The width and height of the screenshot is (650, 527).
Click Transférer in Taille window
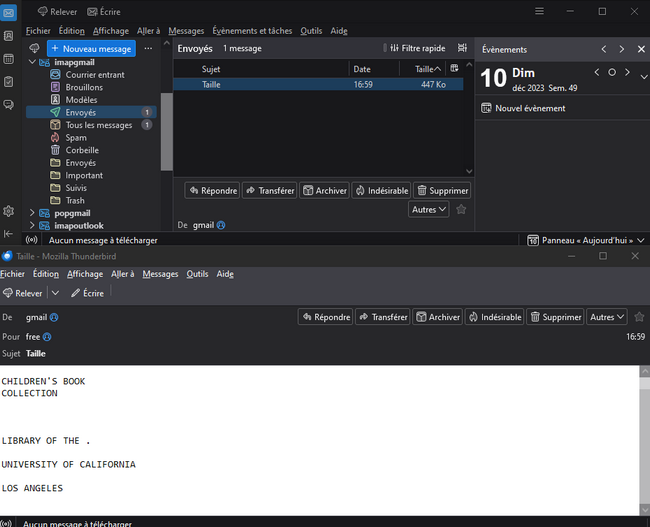[x=383, y=317]
